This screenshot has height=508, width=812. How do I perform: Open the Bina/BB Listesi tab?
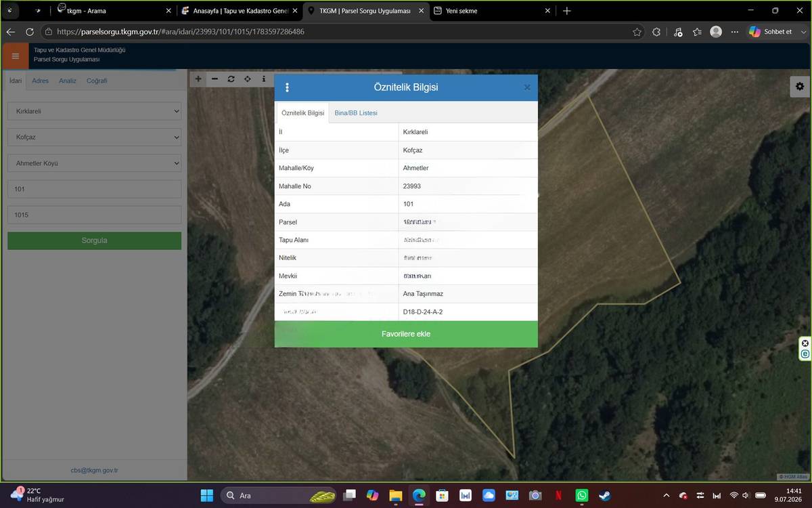pos(356,113)
